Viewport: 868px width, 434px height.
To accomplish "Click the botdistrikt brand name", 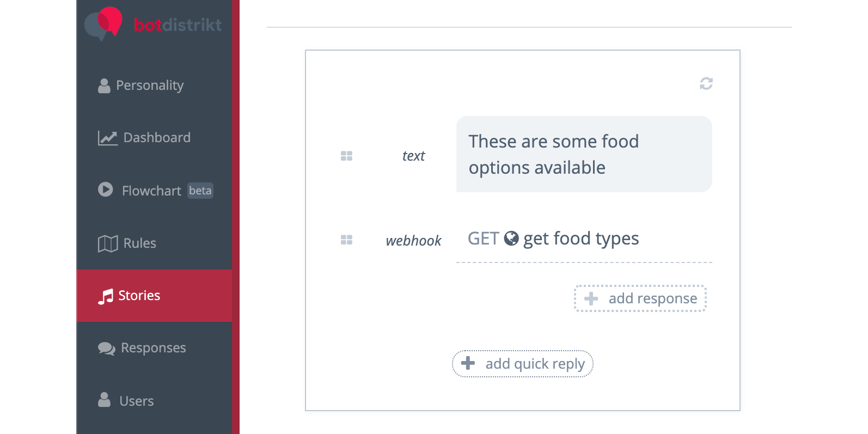I will click(x=178, y=25).
